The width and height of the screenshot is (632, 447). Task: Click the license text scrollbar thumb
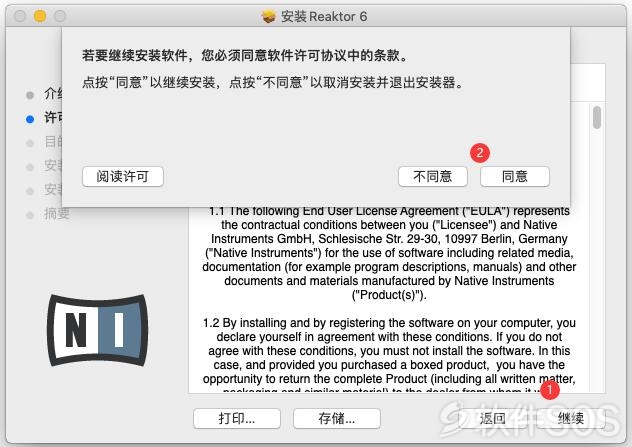tap(597, 117)
